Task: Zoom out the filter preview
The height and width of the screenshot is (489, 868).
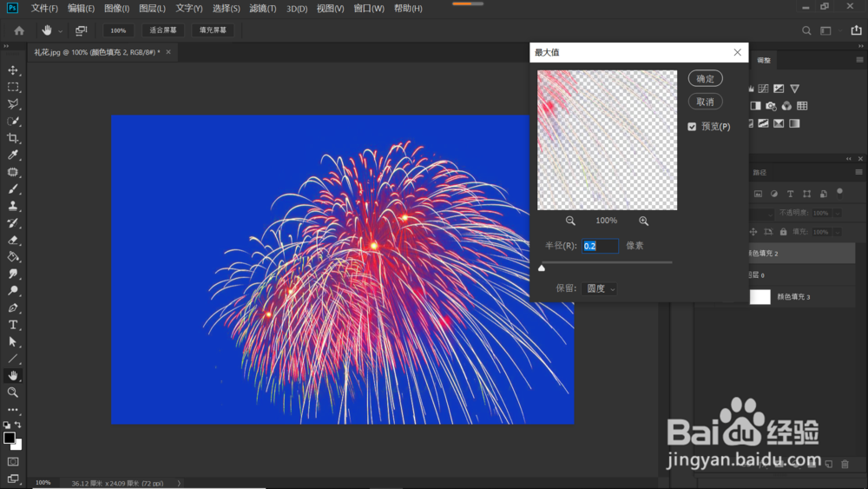Action: 570,221
